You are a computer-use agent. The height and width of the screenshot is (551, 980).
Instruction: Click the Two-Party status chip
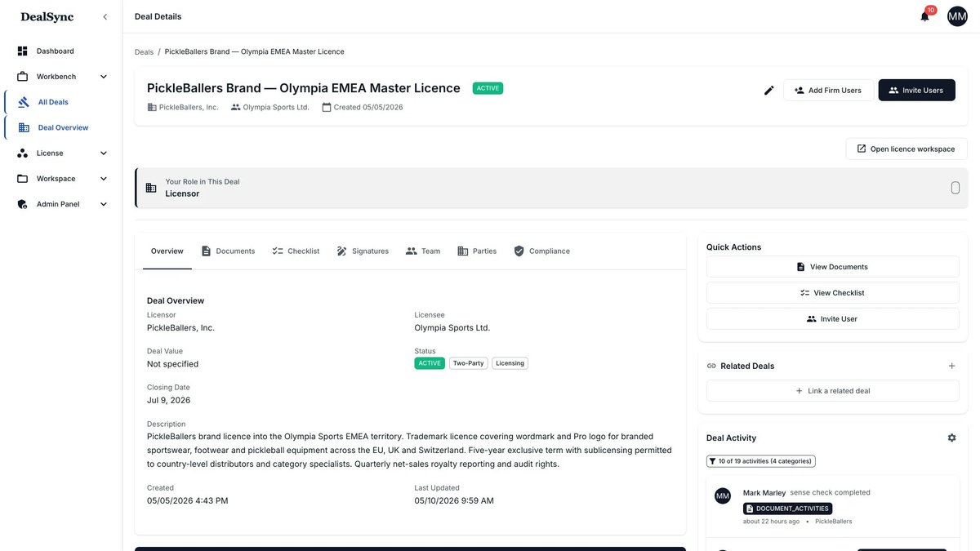469,363
